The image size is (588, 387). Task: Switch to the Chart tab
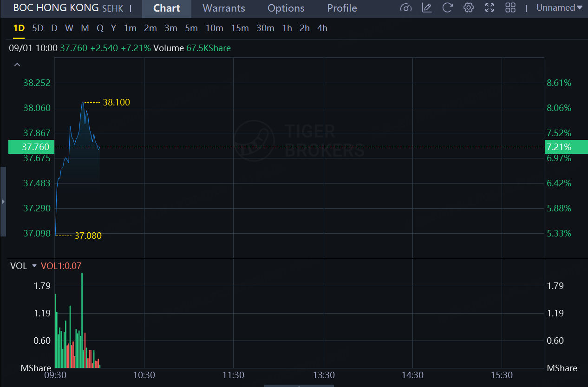point(167,8)
